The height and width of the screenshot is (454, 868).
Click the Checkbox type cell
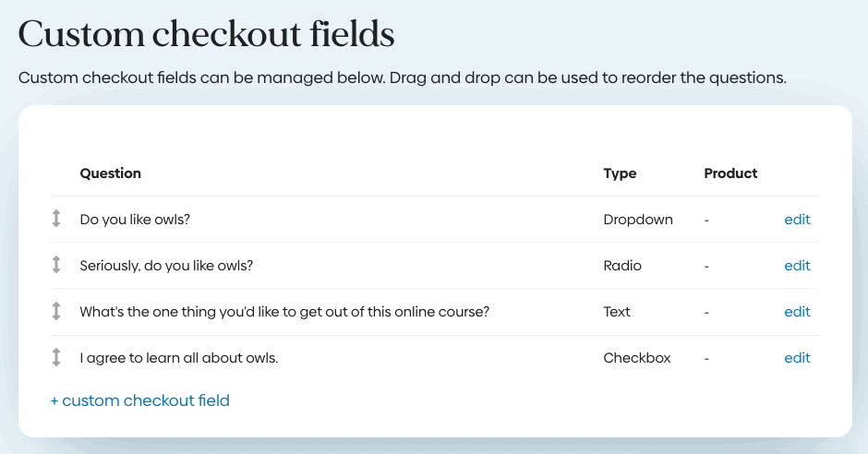point(637,358)
